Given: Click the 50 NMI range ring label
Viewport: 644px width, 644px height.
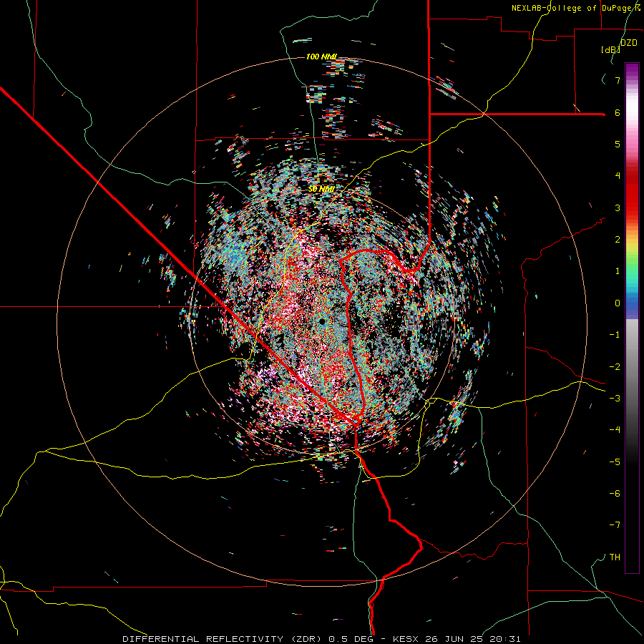Looking at the screenshot, I should [x=321, y=189].
